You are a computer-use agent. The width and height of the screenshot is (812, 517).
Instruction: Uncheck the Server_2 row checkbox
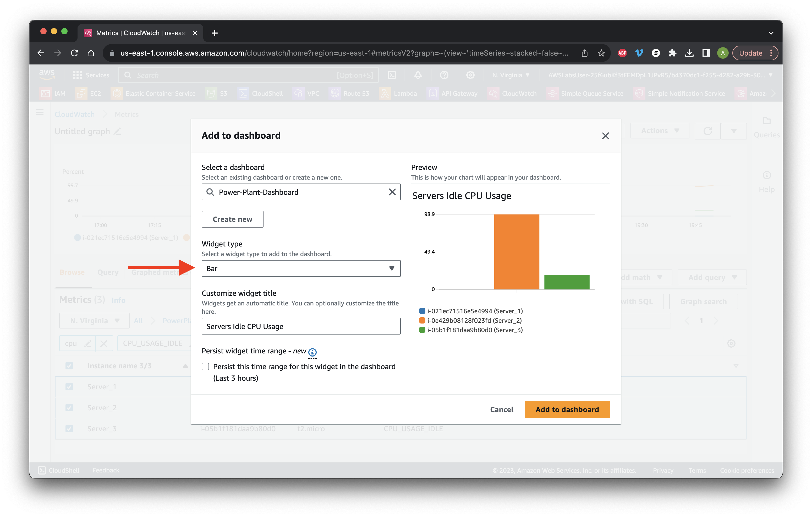pyautogui.click(x=69, y=408)
